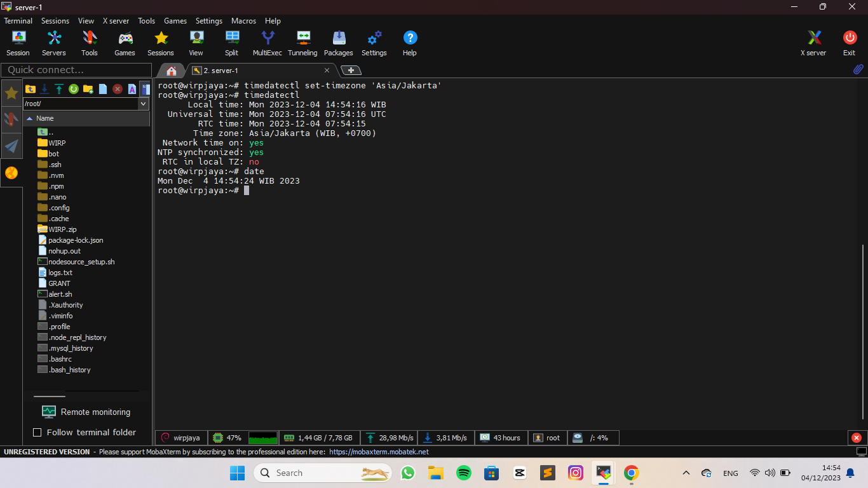Screen dimensions: 868x488
Task: Click the MultiExec toolbar icon
Action: click(267, 43)
